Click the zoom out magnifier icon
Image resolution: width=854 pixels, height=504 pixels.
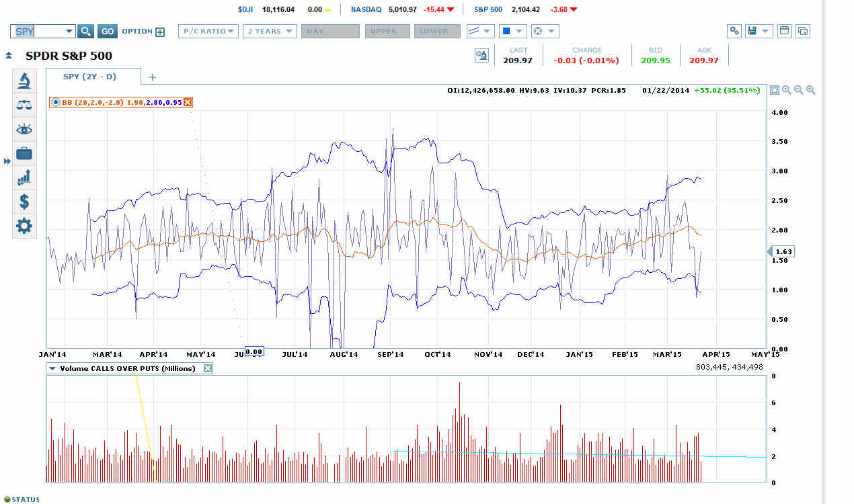(799, 90)
